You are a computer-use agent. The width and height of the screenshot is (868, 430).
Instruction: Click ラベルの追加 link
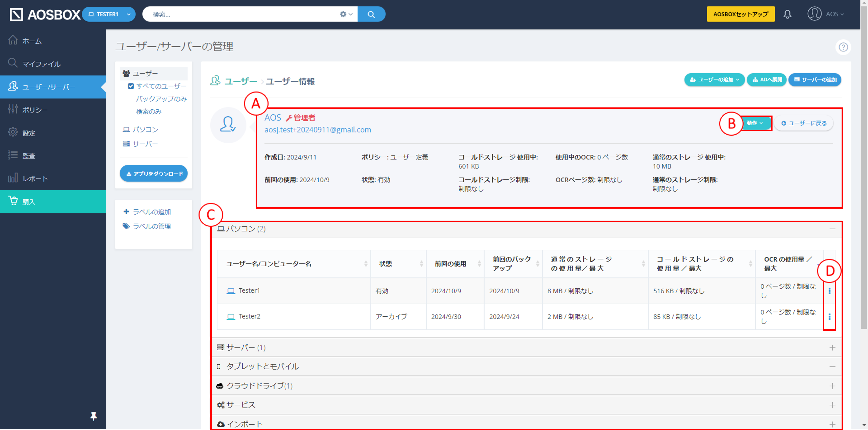tap(147, 212)
